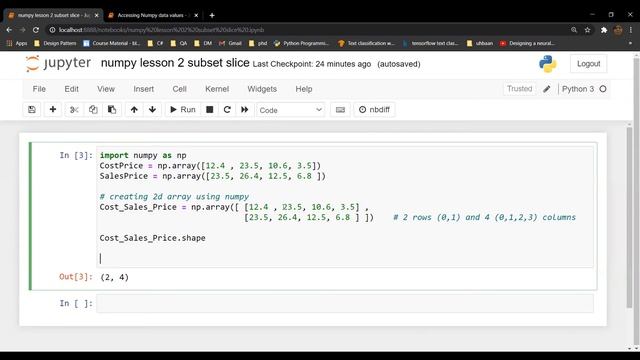Open the Course Material bookmark

click(111, 43)
